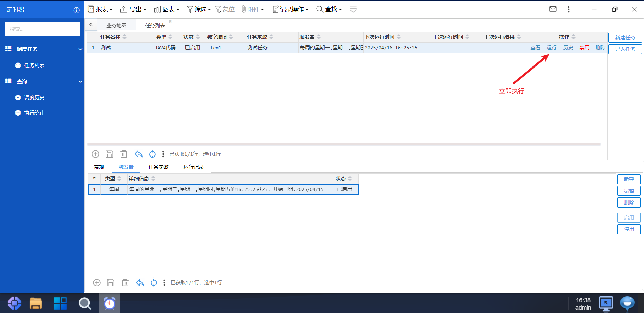Click 历史 link for 测试 task
Image resolution: width=644 pixels, height=313 pixels.
click(x=568, y=48)
